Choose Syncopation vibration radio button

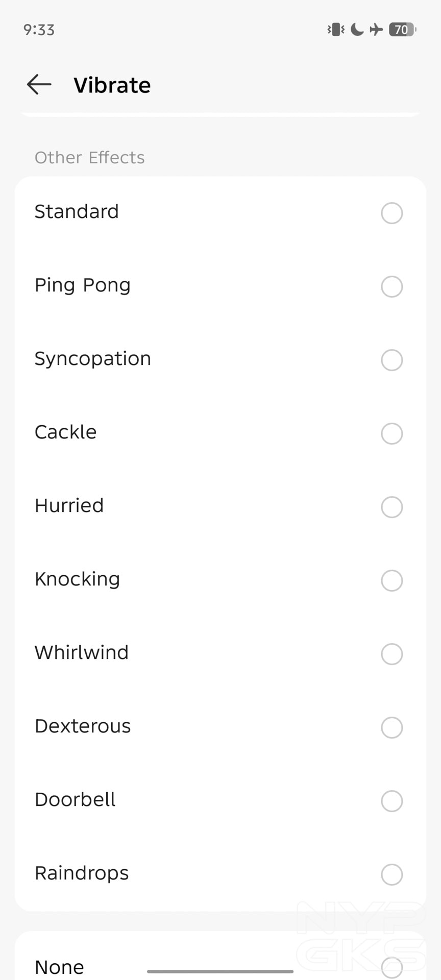pos(391,360)
